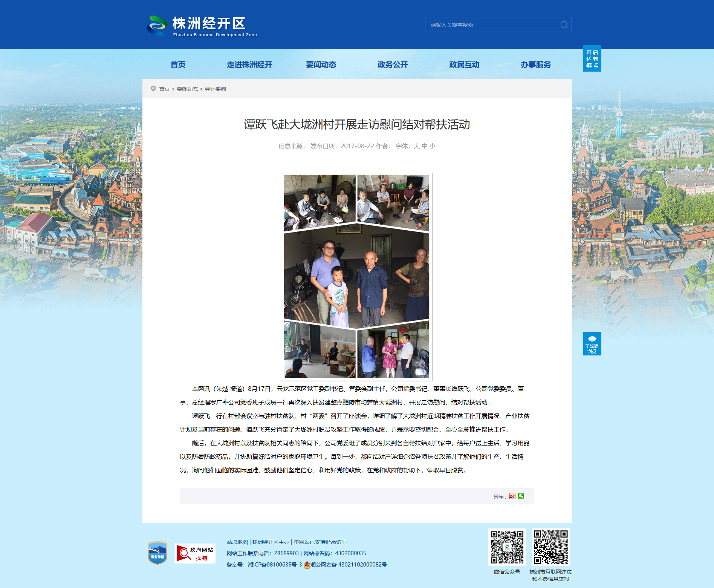
Task: Share article via Weibo icon
Action: (512, 496)
